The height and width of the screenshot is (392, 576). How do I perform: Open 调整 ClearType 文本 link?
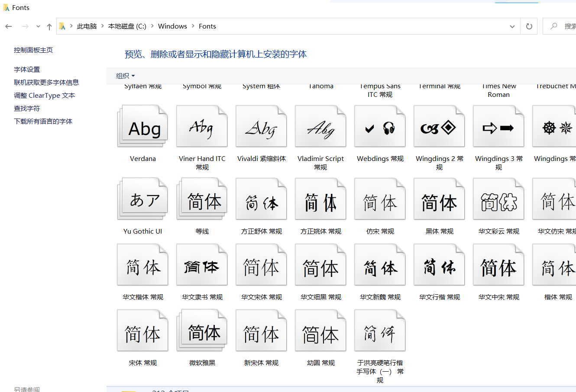44,96
